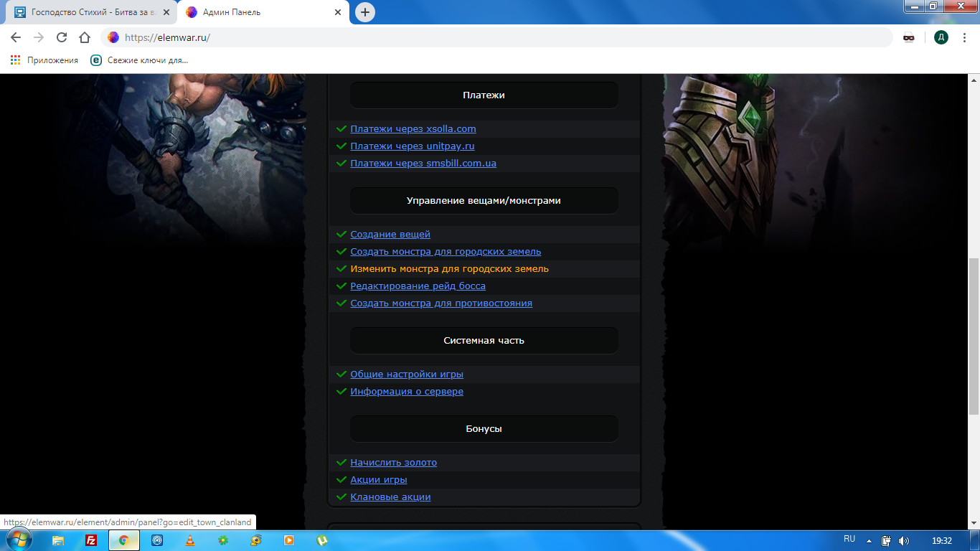The image size is (980, 551).
Task: Click Изменить монстра для городских земель
Action: coord(449,269)
